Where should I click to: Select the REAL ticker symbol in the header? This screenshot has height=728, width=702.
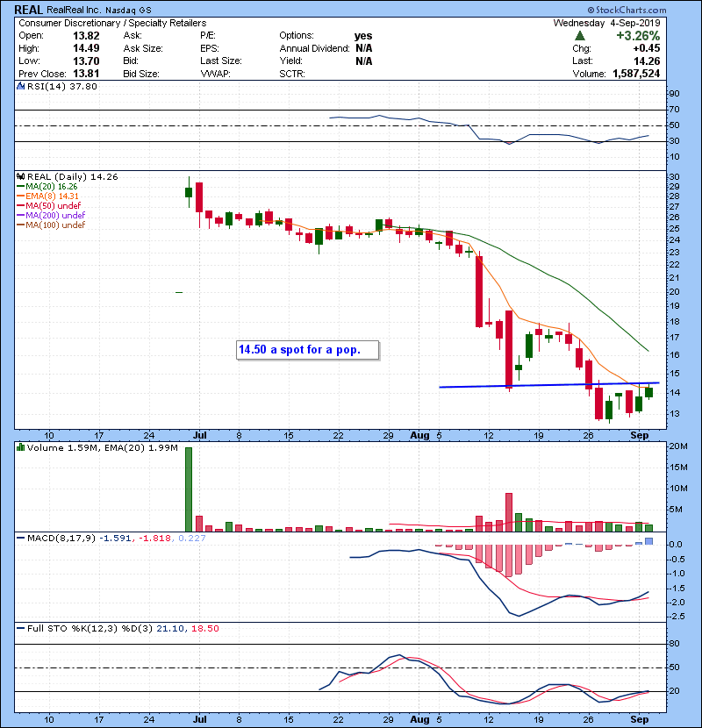(x=28, y=10)
